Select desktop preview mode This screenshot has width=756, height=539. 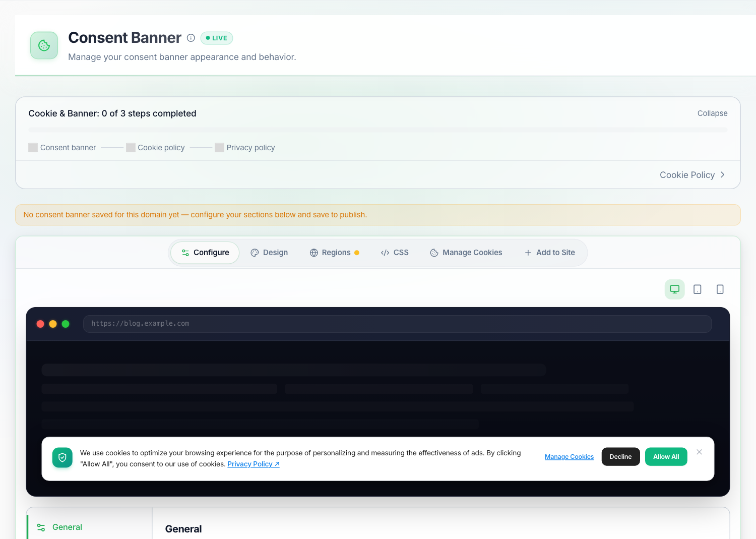point(675,289)
